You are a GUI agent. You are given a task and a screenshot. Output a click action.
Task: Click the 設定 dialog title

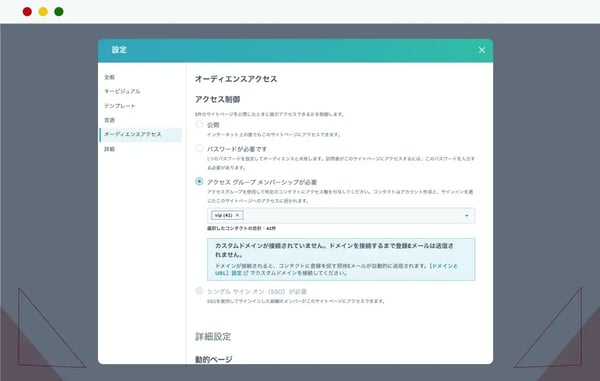click(x=119, y=50)
